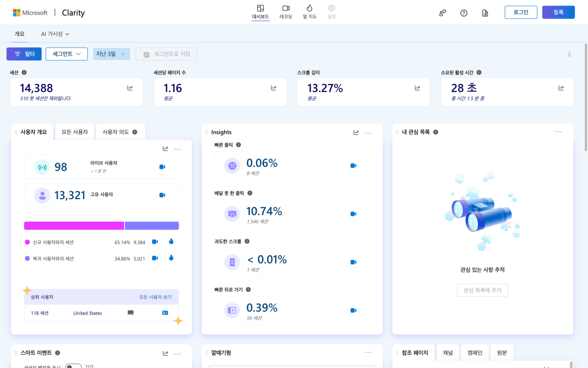View recordings for 복귀 사용자와의 세션
Screen dimensions: 588x368
155,258
